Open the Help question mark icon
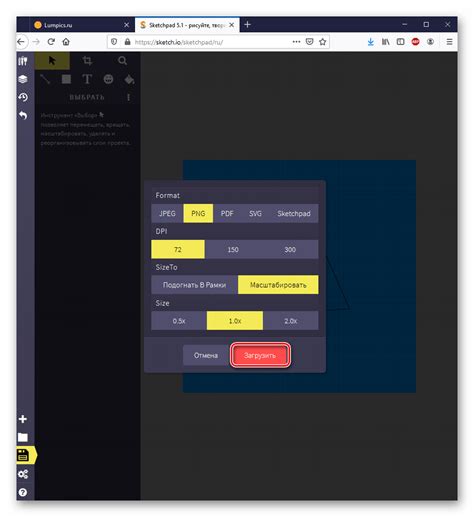 pyautogui.click(x=23, y=492)
